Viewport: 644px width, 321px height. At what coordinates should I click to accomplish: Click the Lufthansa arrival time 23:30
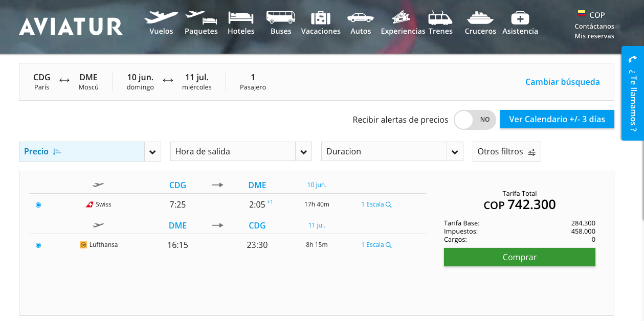257,245
